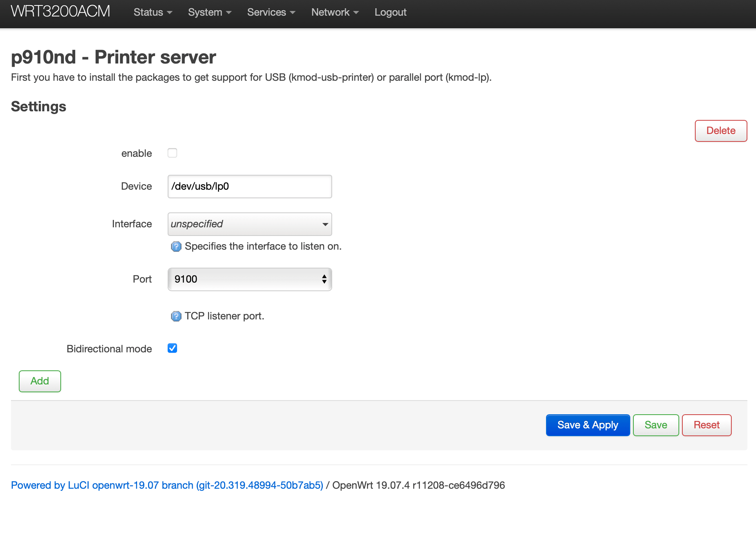Click the help icon beside Interface description
Image resolution: width=756 pixels, height=533 pixels.
coord(176,247)
